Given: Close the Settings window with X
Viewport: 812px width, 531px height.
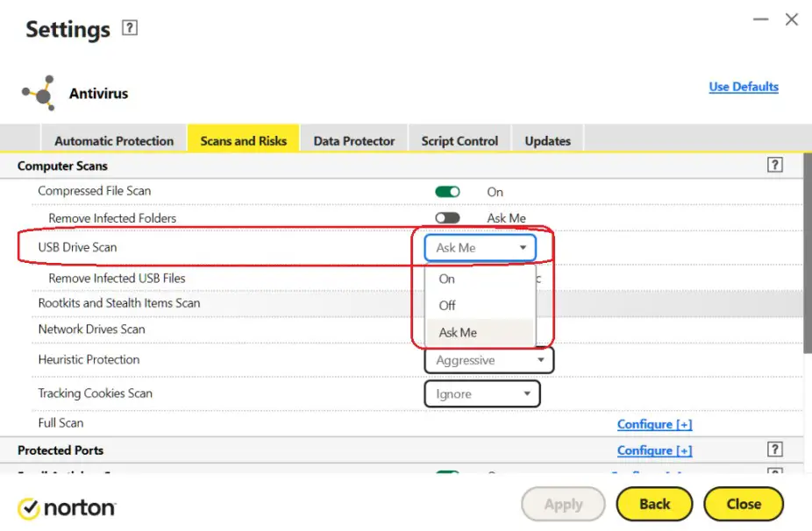Looking at the screenshot, I should point(791,19).
